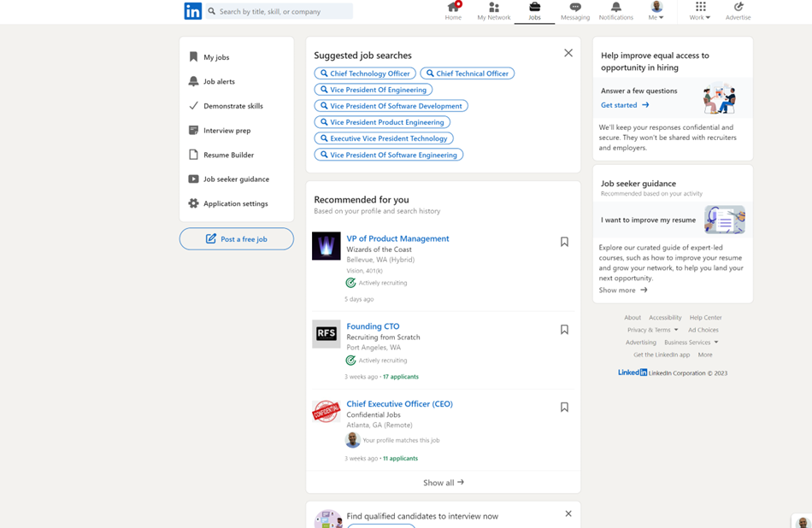The width and height of the screenshot is (812, 528).
Task: Open My jobs from sidebar menu
Action: click(x=215, y=57)
